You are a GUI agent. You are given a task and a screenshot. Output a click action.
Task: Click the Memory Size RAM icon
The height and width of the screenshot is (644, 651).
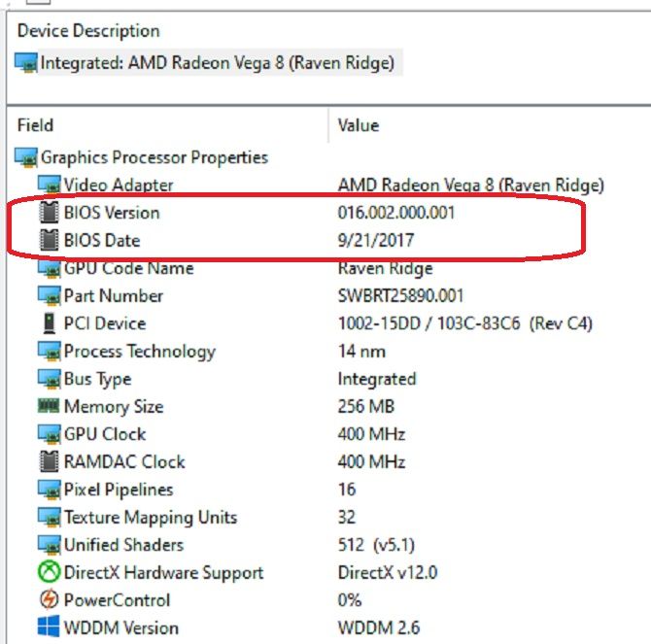(49, 406)
